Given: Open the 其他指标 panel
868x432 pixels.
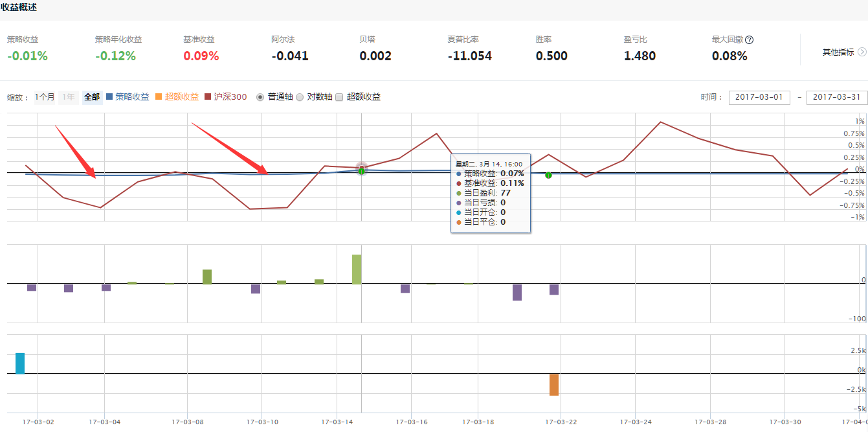Looking at the screenshot, I should click(838, 52).
